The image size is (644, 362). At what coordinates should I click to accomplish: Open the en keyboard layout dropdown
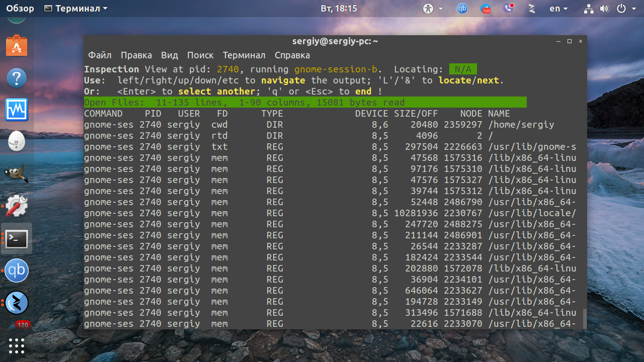(558, 9)
